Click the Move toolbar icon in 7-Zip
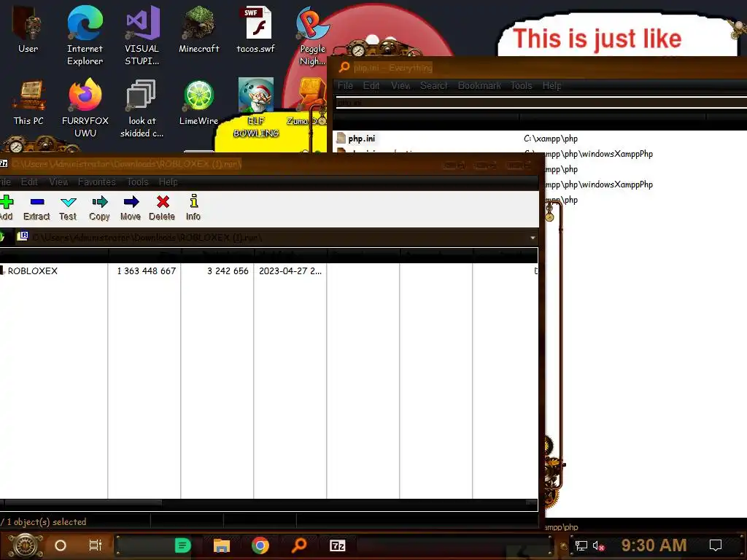Screen dimensions: 747x560 pyautogui.click(x=131, y=208)
